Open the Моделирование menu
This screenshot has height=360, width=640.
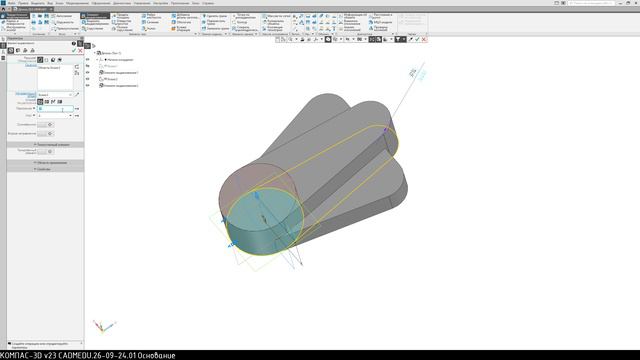pyautogui.click(x=78, y=3)
